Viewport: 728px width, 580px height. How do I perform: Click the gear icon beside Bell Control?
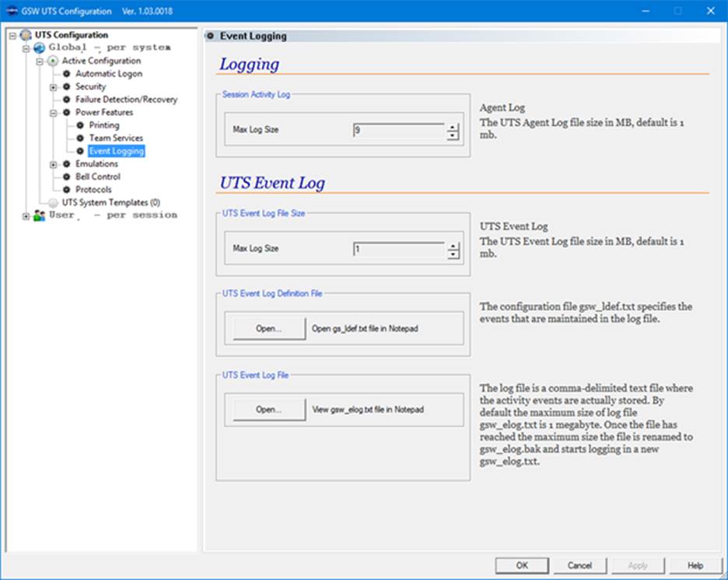(x=66, y=176)
